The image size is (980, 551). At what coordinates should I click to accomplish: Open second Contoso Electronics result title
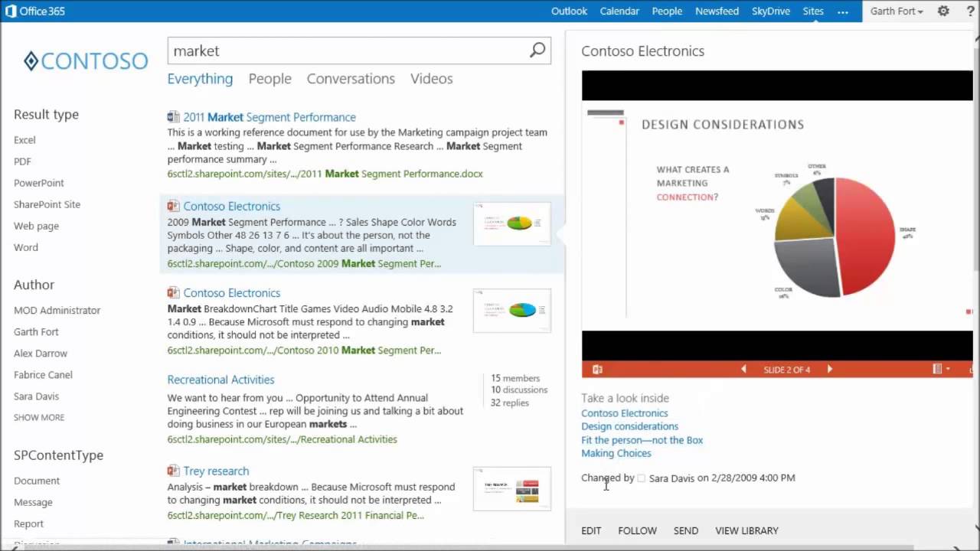(231, 292)
